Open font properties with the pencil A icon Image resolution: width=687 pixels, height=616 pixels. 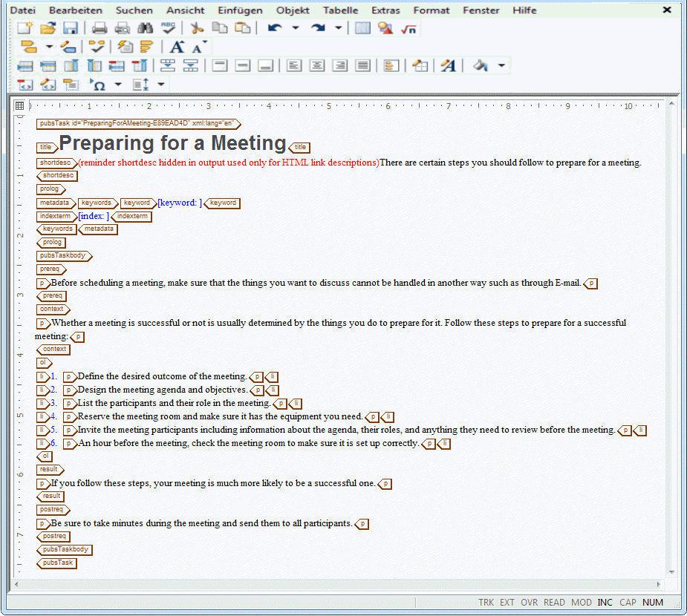click(x=448, y=65)
